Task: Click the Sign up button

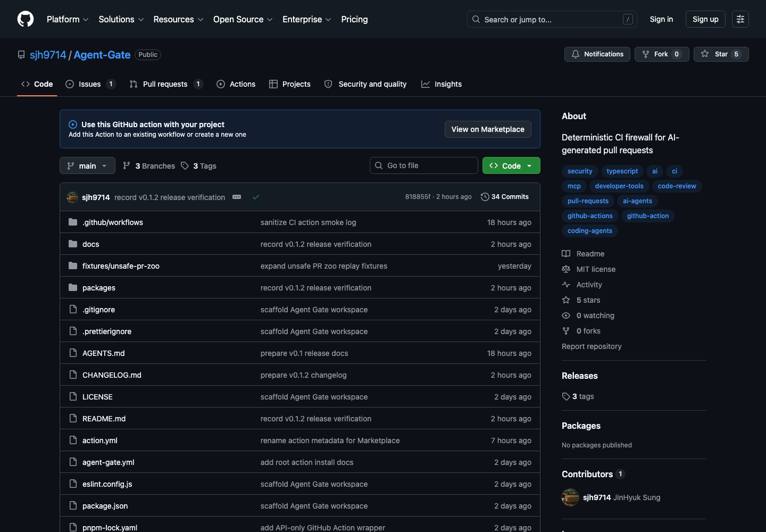Action: [x=705, y=19]
